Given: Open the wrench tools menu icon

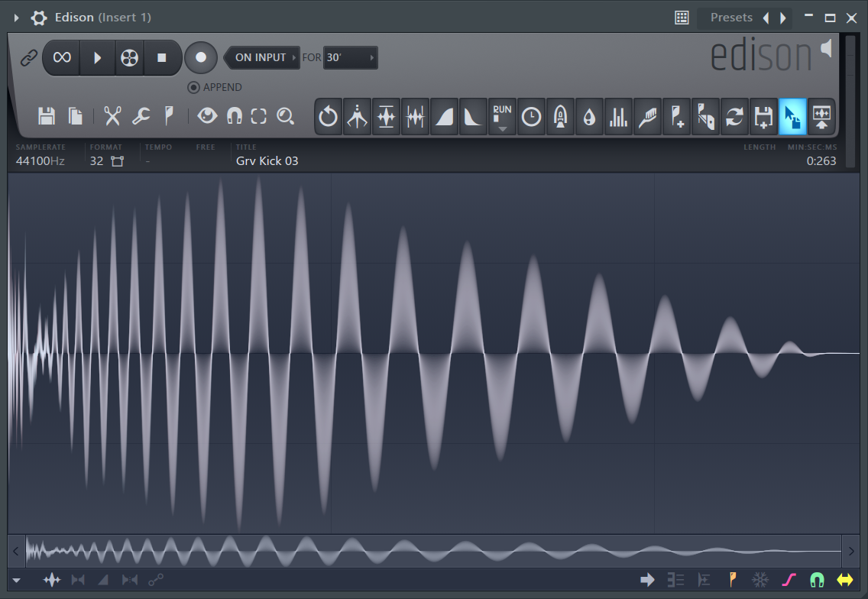Looking at the screenshot, I should pyautogui.click(x=141, y=116).
